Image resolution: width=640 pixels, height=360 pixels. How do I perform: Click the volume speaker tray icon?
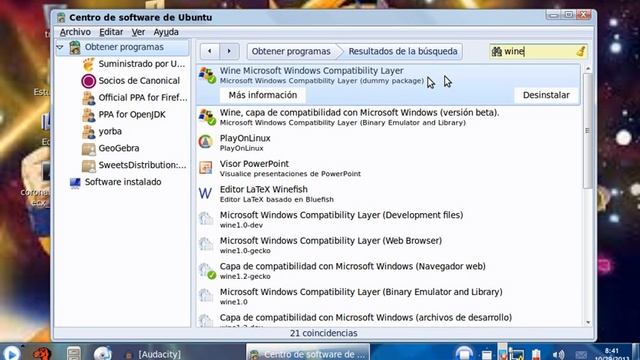pos(558,355)
